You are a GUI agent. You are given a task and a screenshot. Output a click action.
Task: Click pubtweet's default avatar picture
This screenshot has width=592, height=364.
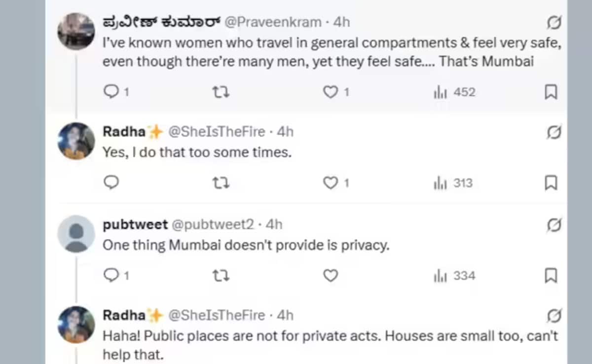click(76, 234)
